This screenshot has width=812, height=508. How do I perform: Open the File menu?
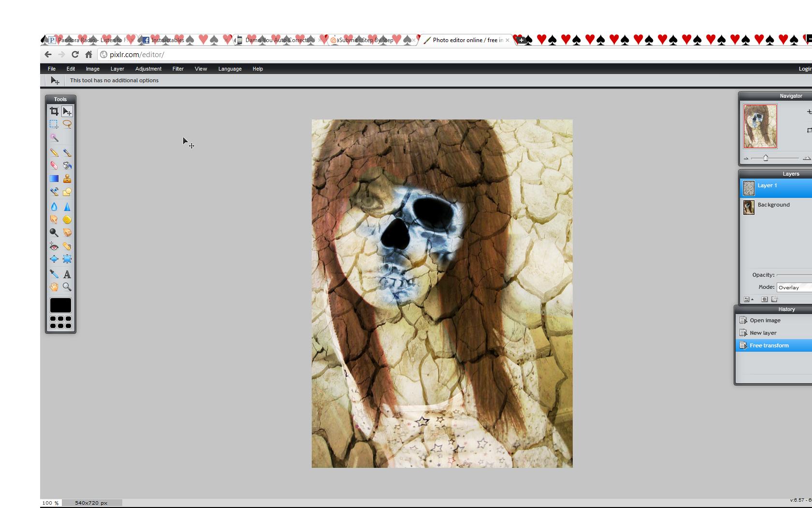[52, 69]
